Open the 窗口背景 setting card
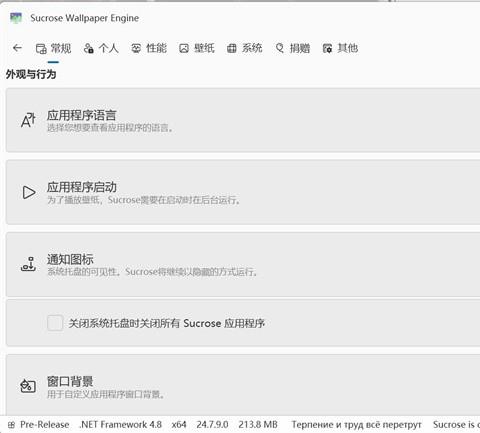The image size is (480, 433). (243, 386)
